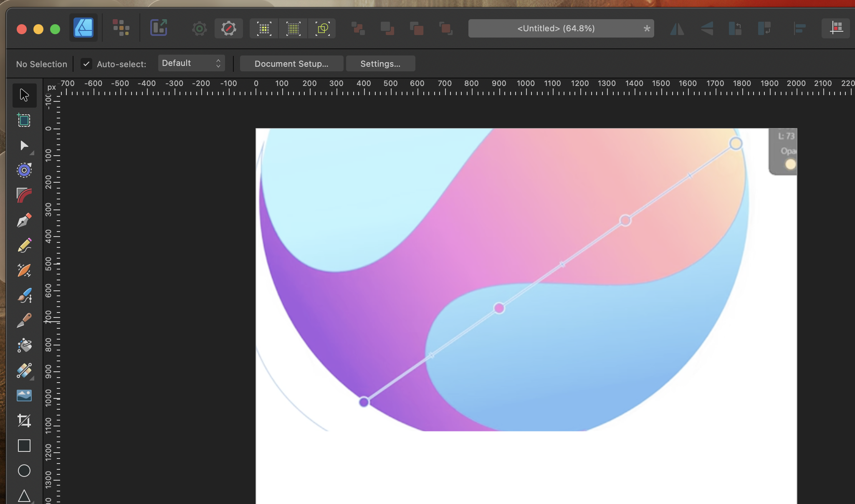Toggle Force Pixel Alignment in toolbar

[x=264, y=28]
